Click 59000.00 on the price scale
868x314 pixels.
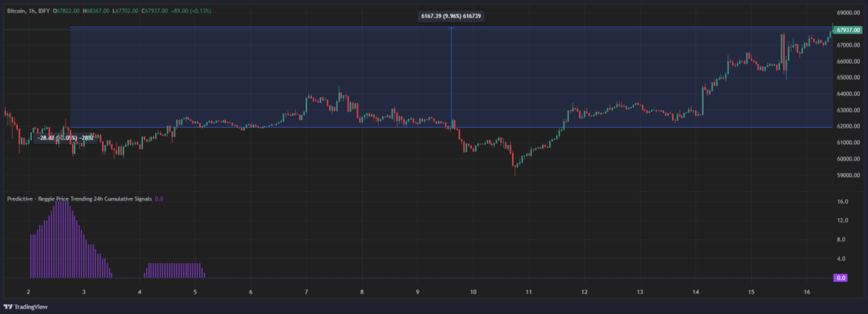(848, 175)
